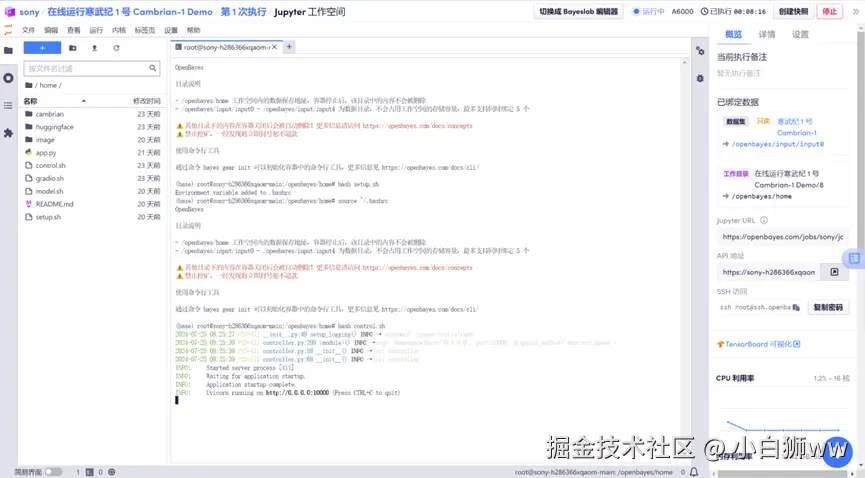
Task: Select the README.md file
Action: pyautogui.click(x=54, y=204)
